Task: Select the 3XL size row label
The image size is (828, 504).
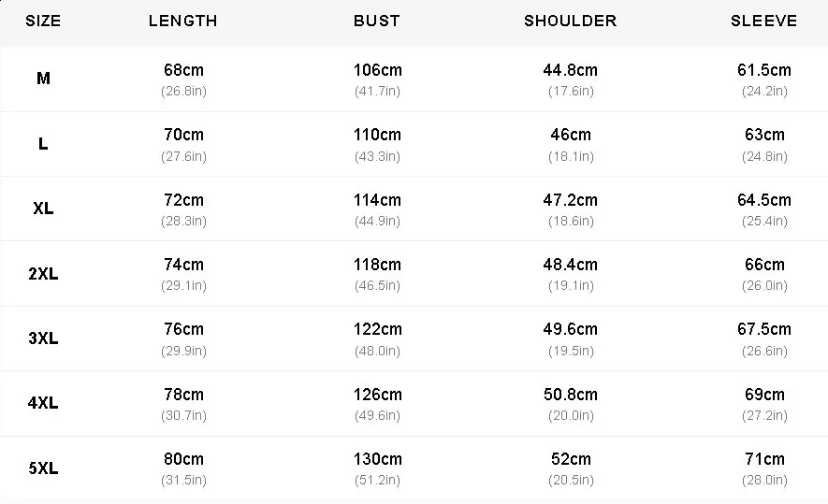Action: click(43, 338)
